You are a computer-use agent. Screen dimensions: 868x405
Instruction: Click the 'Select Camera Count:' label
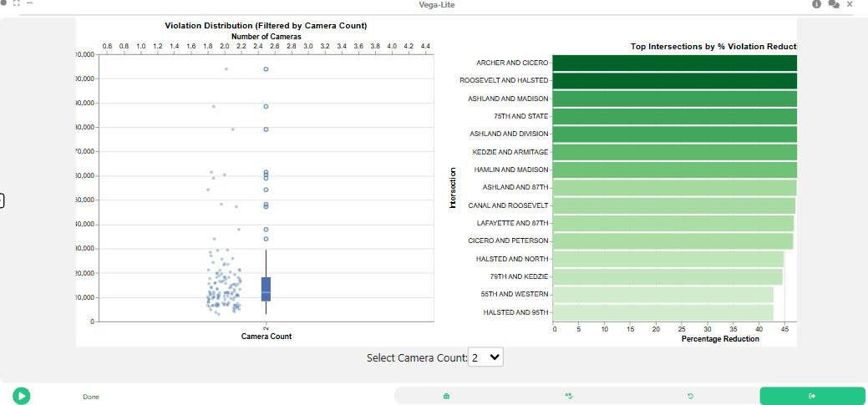click(416, 358)
